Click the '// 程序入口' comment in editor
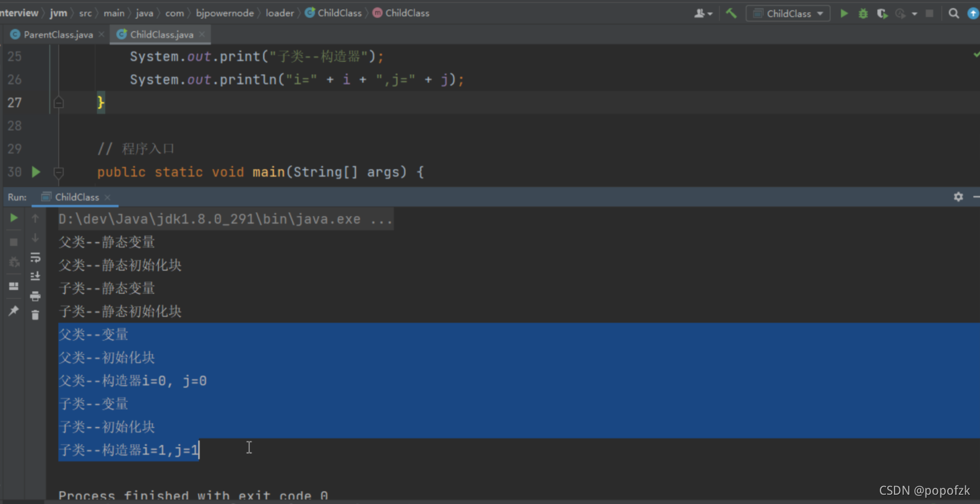Screen dimensions: 980x504 [x=135, y=149]
